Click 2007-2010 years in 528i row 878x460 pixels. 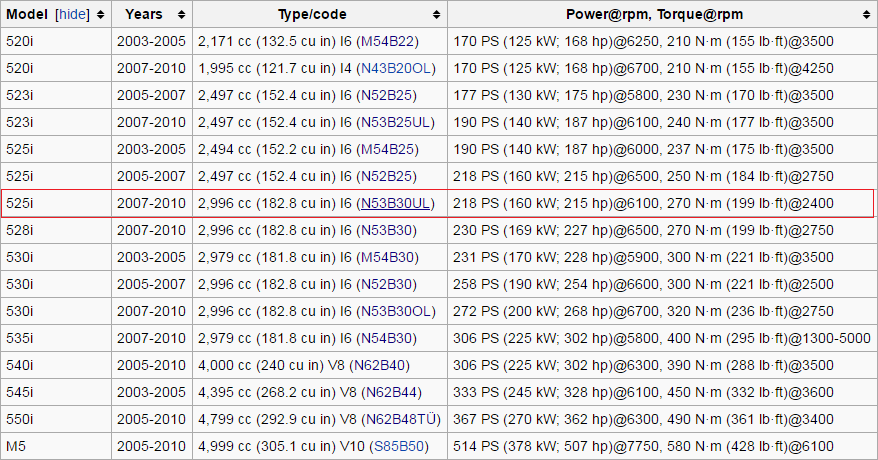(x=151, y=230)
